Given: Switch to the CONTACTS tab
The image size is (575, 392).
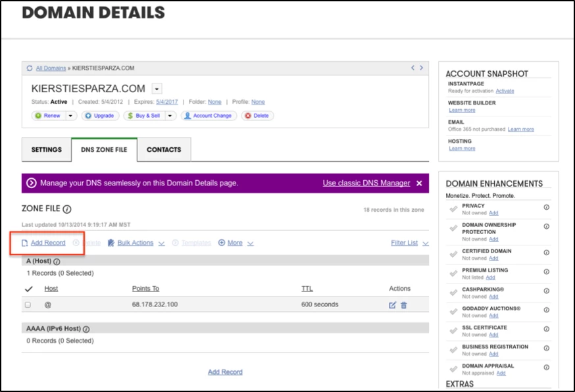Looking at the screenshot, I should [164, 149].
